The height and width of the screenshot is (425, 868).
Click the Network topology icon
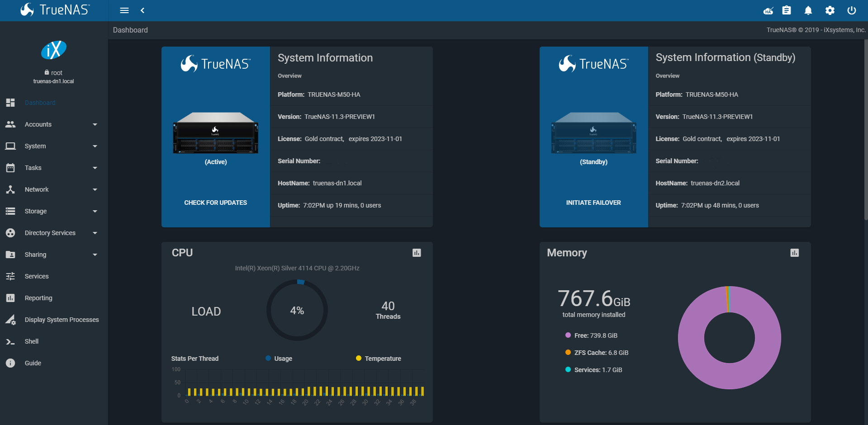point(10,189)
